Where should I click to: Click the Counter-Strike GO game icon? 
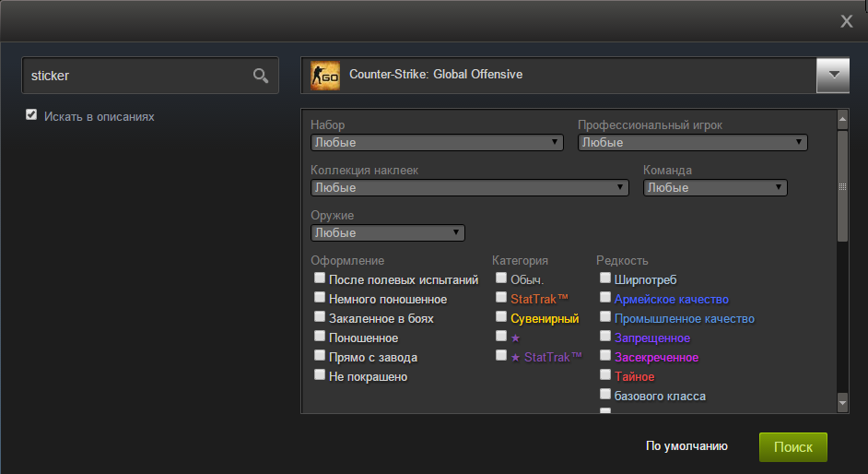325,75
